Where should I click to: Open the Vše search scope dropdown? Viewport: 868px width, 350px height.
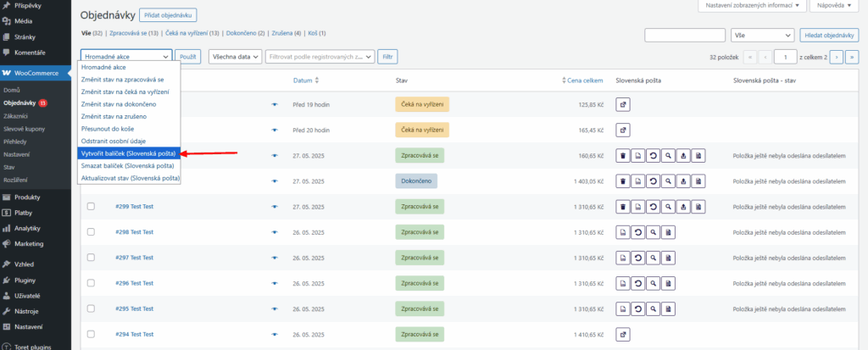762,35
